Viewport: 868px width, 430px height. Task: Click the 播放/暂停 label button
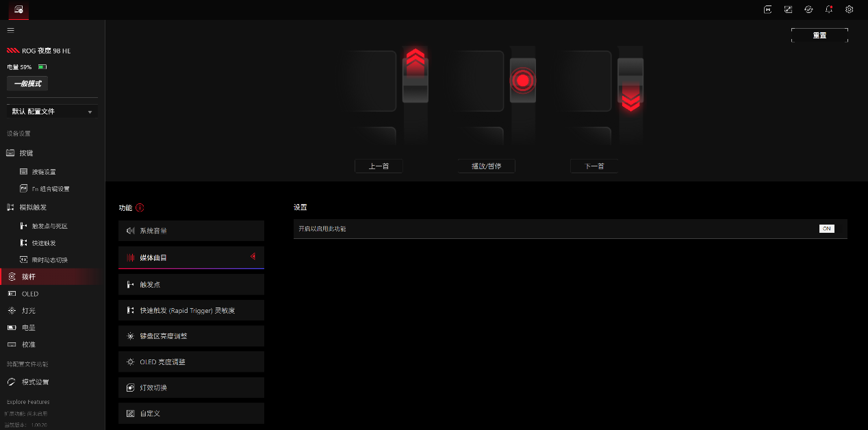pyautogui.click(x=486, y=166)
